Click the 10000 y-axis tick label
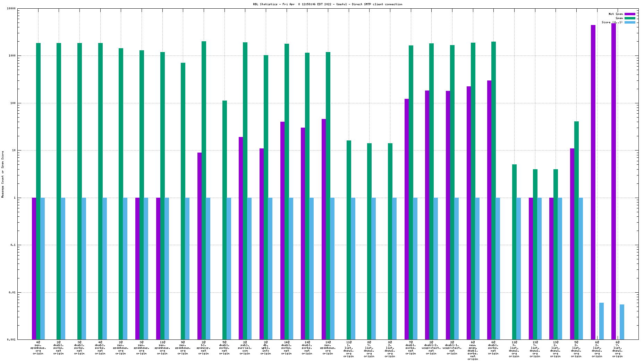 (11, 9)
